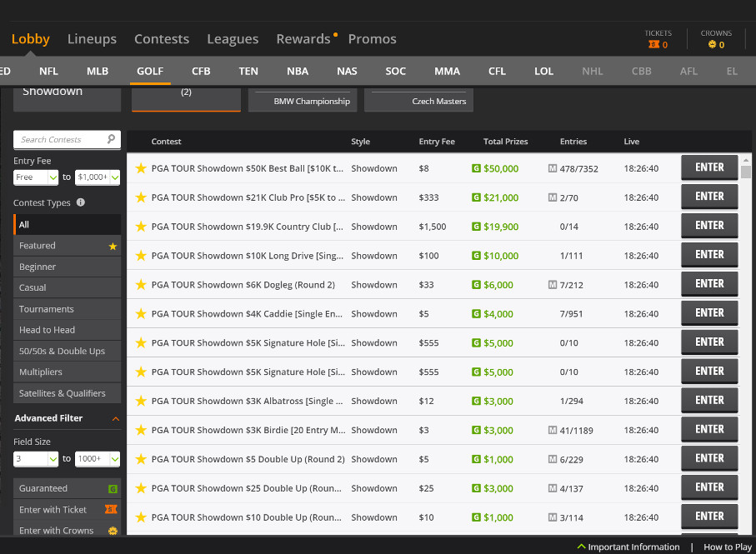Click the star beside $6K Dogleg contest
Image resolution: width=756 pixels, height=554 pixels.
coord(141,285)
